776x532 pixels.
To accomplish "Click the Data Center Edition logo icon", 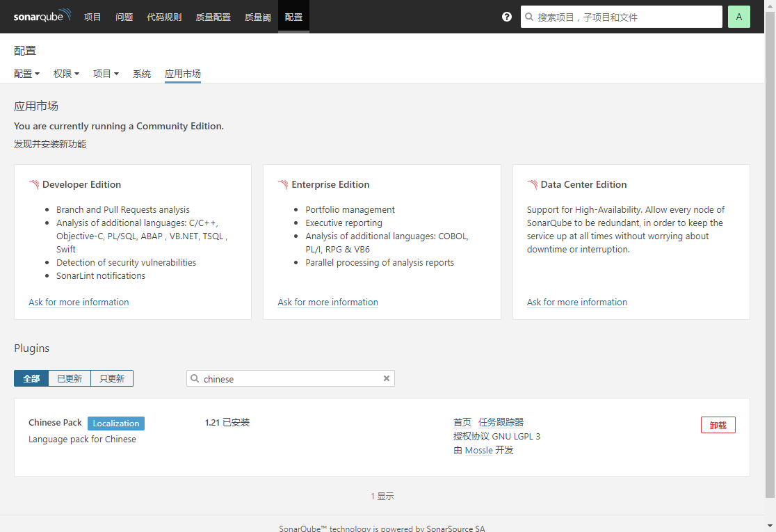I will [533, 184].
